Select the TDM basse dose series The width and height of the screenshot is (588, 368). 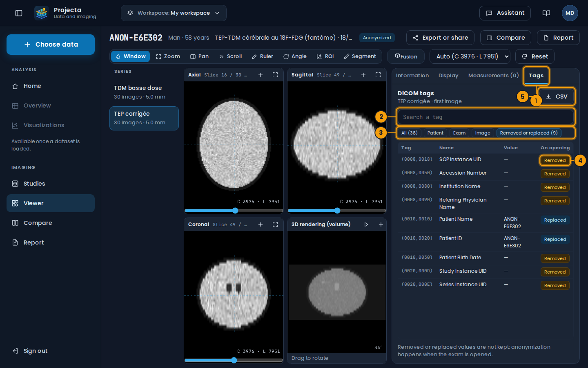coord(144,92)
